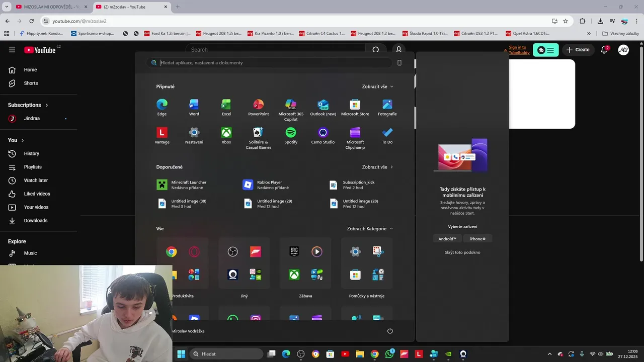This screenshot has height=362, width=644.
Task: Launch Xbox pinned app
Action: point(226,136)
